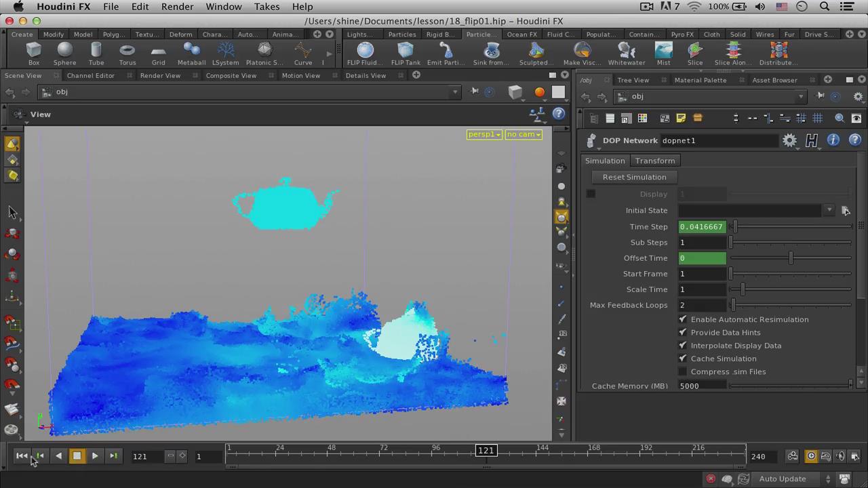Screen dimensions: 868x488
Task: Select the Emit Particle Fluid tool
Action: [446, 54]
